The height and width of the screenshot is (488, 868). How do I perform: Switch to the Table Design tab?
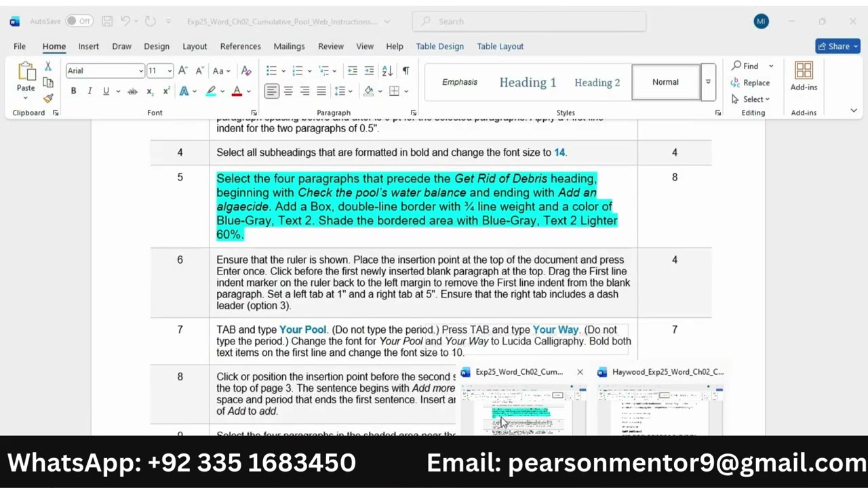pos(440,46)
